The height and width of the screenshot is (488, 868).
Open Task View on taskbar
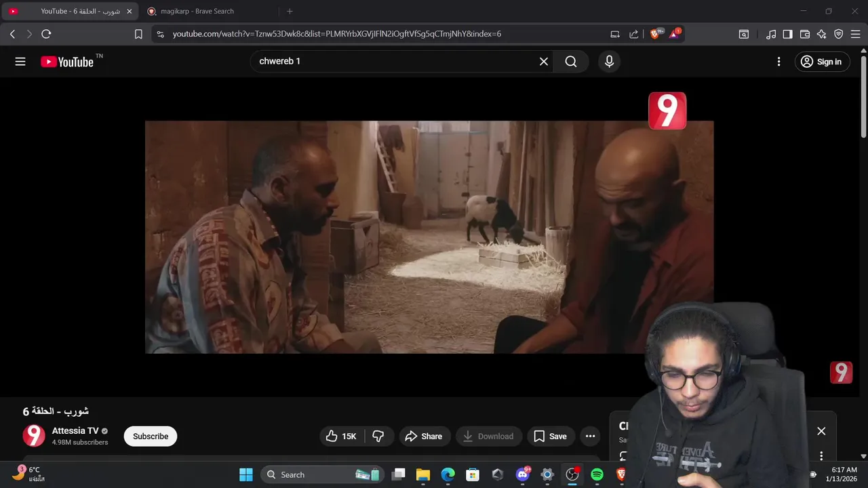click(x=399, y=474)
